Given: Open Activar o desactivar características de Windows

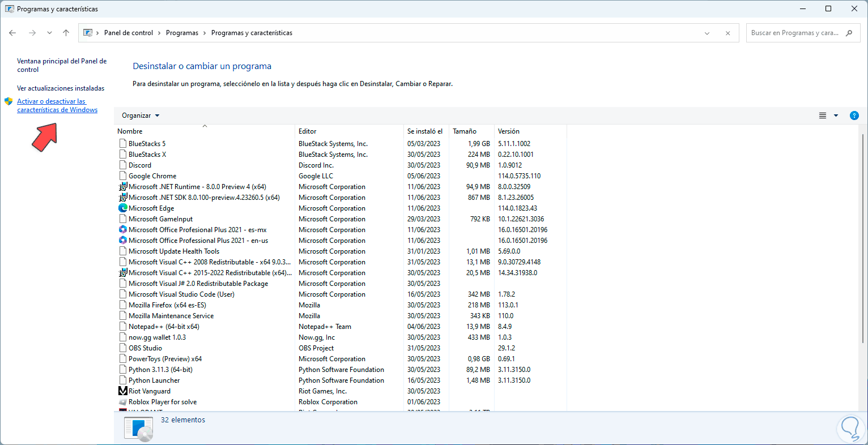Looking at the screenshot, I should tap(57, 105).
